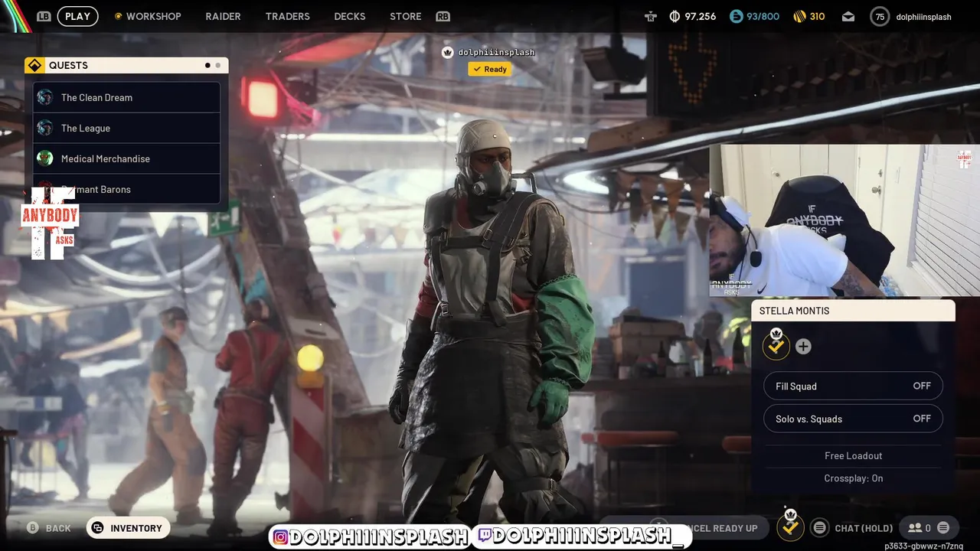Screen dimensions: 980x551
Task: Click the second quests page dot
Action: [218, 65]
